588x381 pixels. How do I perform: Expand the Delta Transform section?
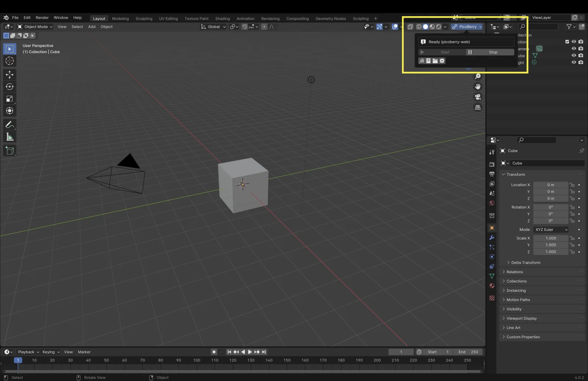point(526,263)
